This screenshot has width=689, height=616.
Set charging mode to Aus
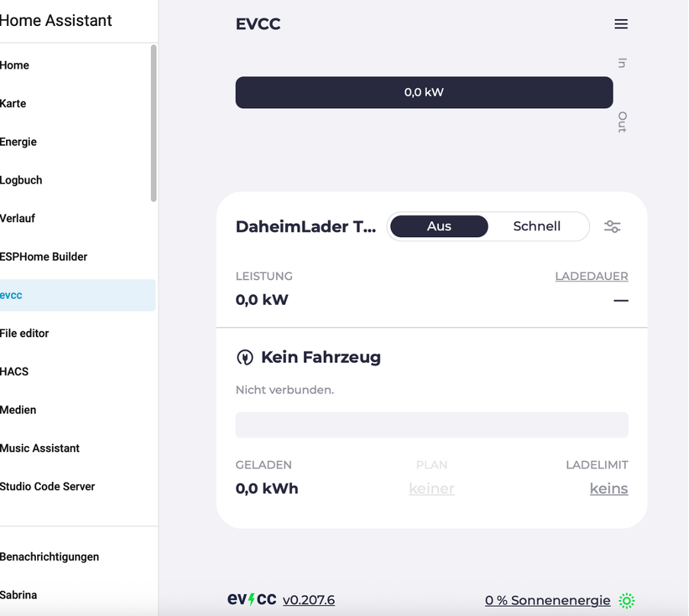point(439,226)
